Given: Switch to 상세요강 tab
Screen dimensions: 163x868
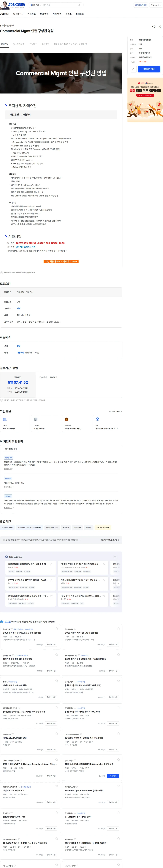Looking at the screenshot, I should point(4,44).
